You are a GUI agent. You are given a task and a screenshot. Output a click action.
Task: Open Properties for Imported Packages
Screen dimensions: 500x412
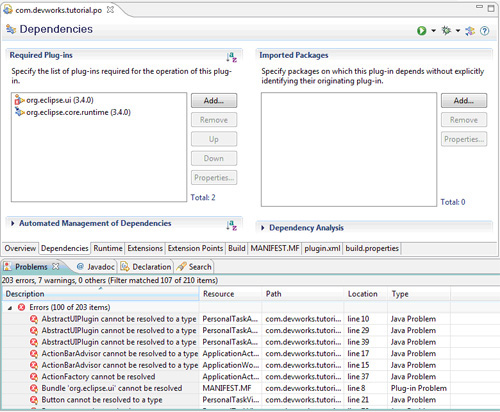tap(464, 139)
